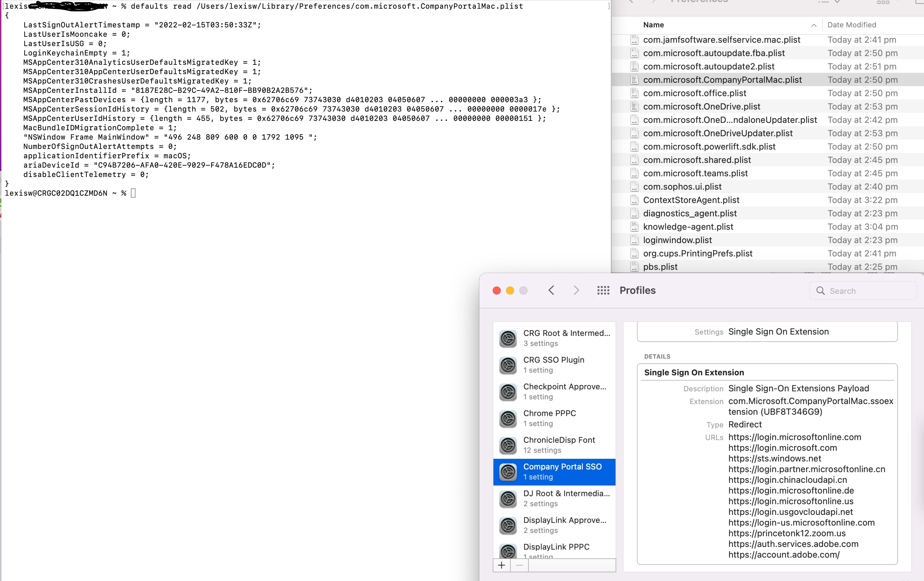This screenshot has width=924, height=581.
Task: Click file icon of com.microsoft.OneDrive.plist
Action: [634, 107]
